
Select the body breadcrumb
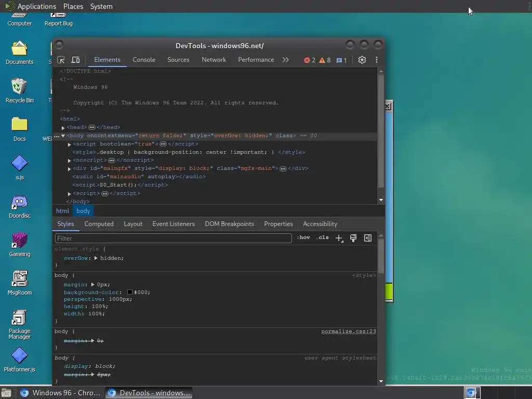pyautogui.click(x=83, y=211)
